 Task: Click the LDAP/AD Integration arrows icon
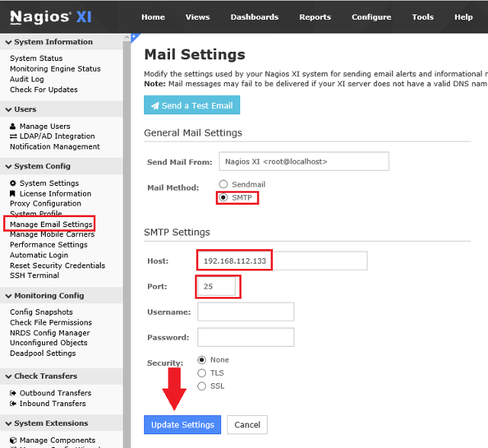coord(13,136)
